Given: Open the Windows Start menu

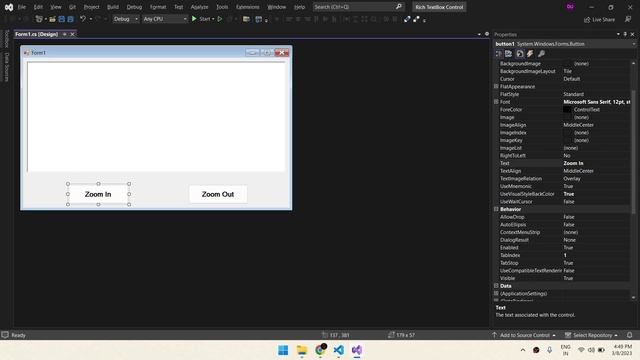Looking at the screenshot, I should point(283,350).
